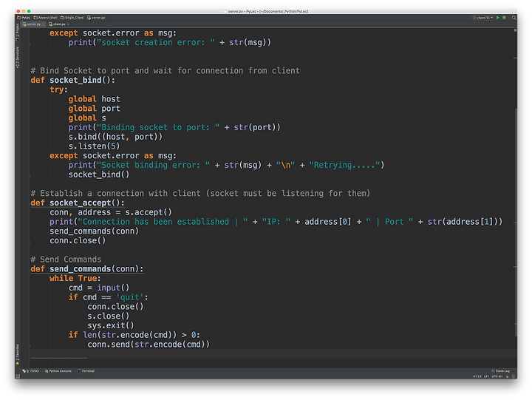Click the 's.listen(5)' code line
This screenshot has height=400, width=532.
click(94, 146)
